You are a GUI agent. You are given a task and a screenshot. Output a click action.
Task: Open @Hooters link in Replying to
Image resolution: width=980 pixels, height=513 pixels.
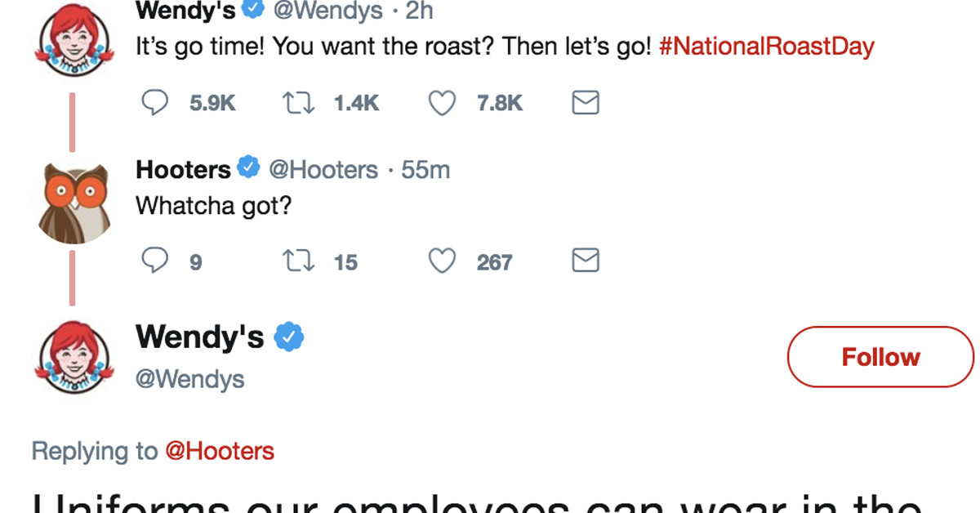[x=220, y=451]
